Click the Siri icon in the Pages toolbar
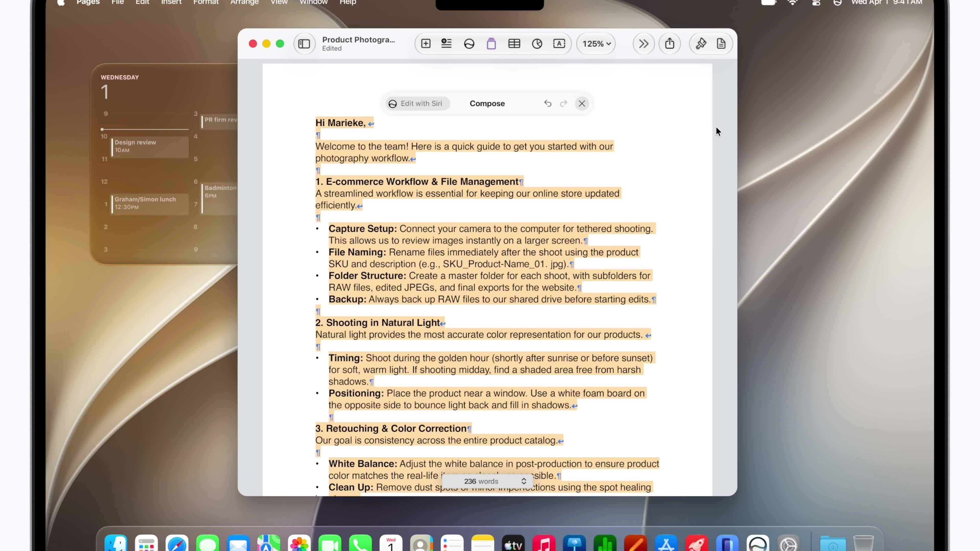980x551 pixels. 469,44
